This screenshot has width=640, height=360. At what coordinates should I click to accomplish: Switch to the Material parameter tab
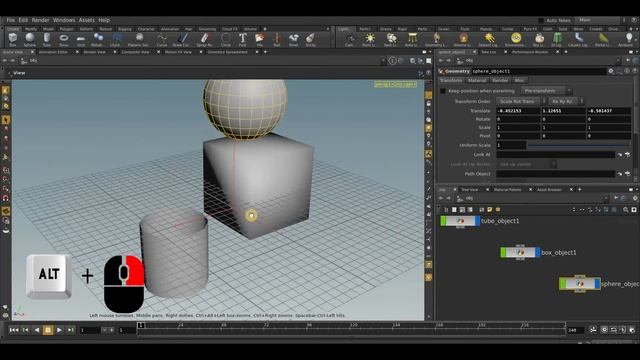(x=477, y=80)
